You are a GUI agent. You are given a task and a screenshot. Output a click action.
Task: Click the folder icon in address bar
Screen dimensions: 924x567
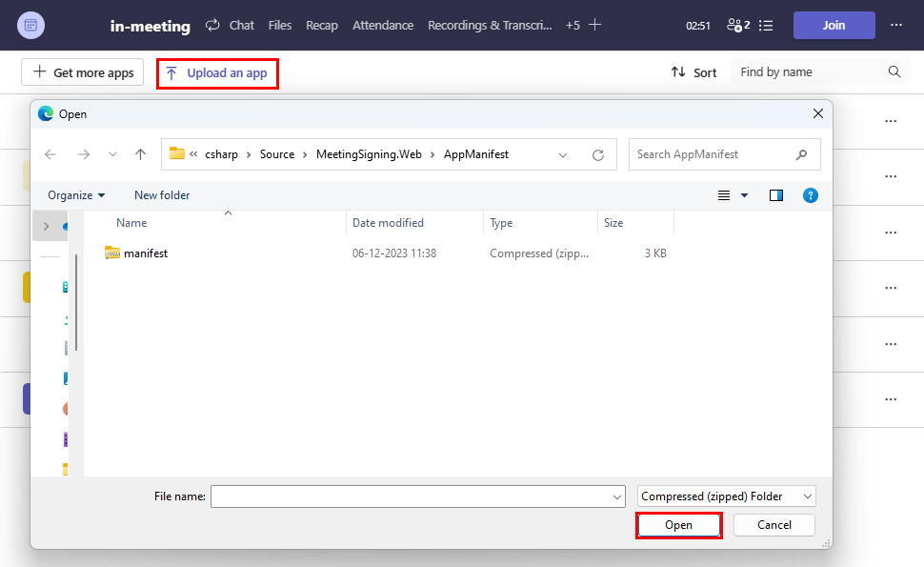[x=177, y=153]
